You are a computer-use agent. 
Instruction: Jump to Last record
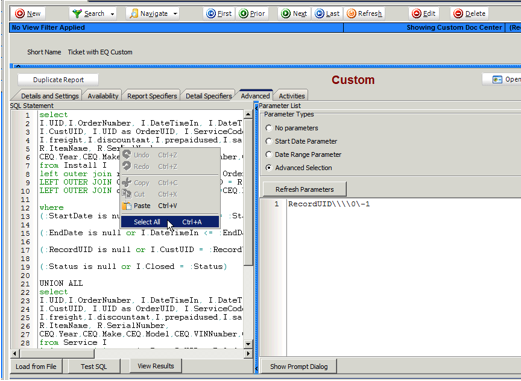[327, 14]
